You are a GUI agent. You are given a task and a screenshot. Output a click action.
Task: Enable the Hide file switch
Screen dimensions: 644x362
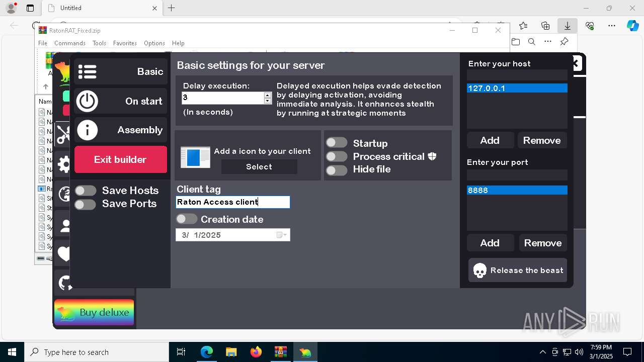[x=337, y=170]
